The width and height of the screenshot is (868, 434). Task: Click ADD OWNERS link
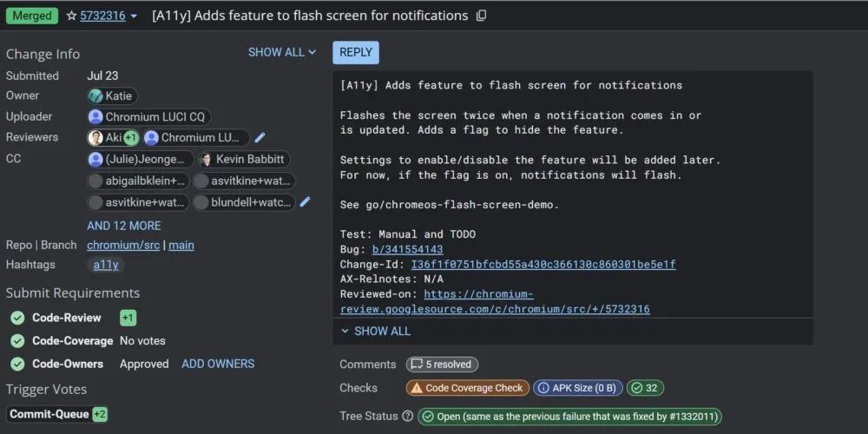point(218,364)
